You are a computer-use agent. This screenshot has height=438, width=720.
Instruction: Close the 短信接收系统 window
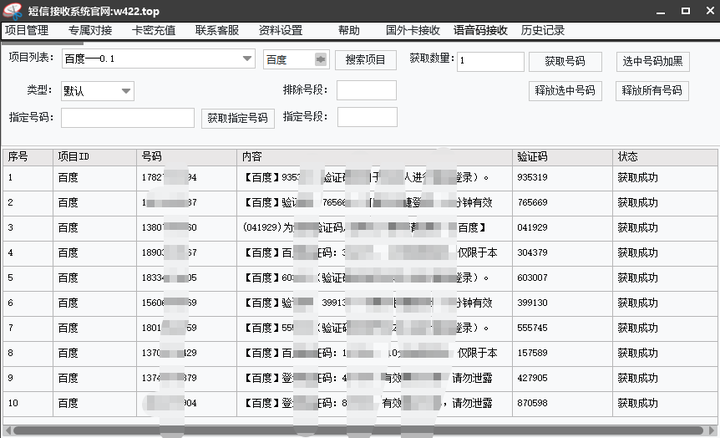[710, 11]
